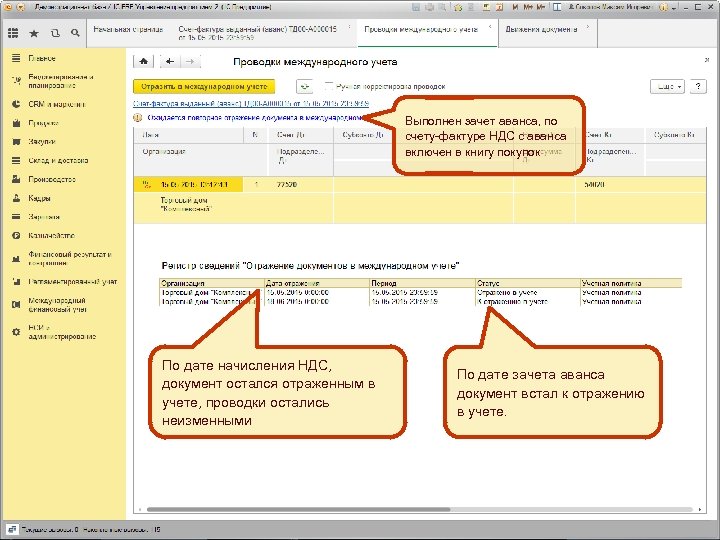Open the Производство section in sidebar
720x540 pixels.
(52, 179)
